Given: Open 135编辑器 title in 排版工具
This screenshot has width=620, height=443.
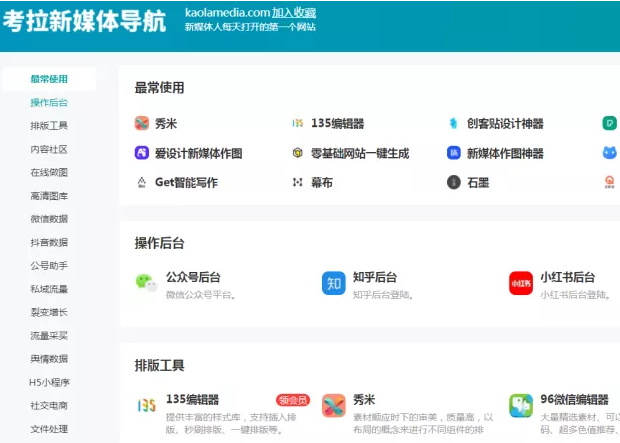Looking at the screenshot, I should point(192,399).
